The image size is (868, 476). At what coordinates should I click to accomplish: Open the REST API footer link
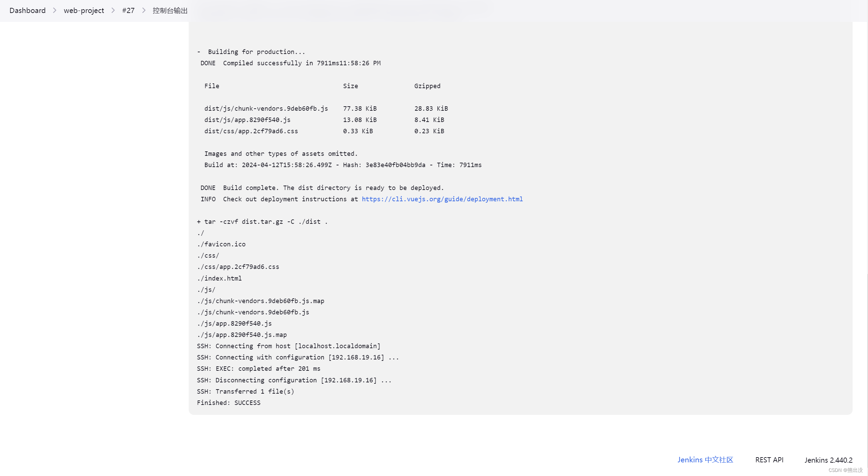[x=769, y=460]
